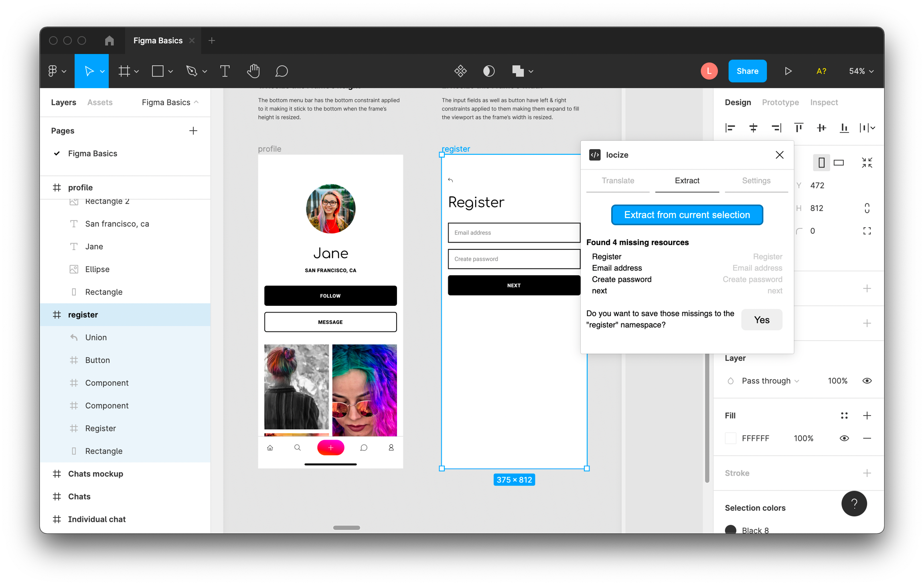This screenshot has height=586, width=924.
Task: Click Extract from current selection button
Action: [687, 215]
